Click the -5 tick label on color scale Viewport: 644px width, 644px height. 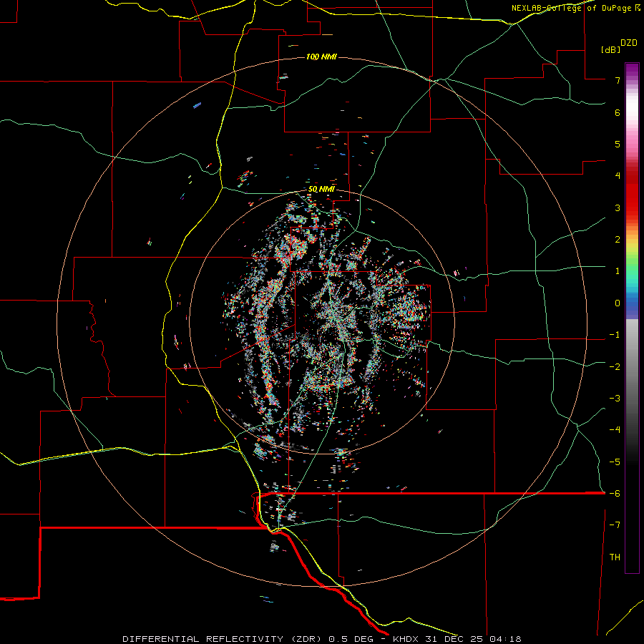[x=615, y=462]
